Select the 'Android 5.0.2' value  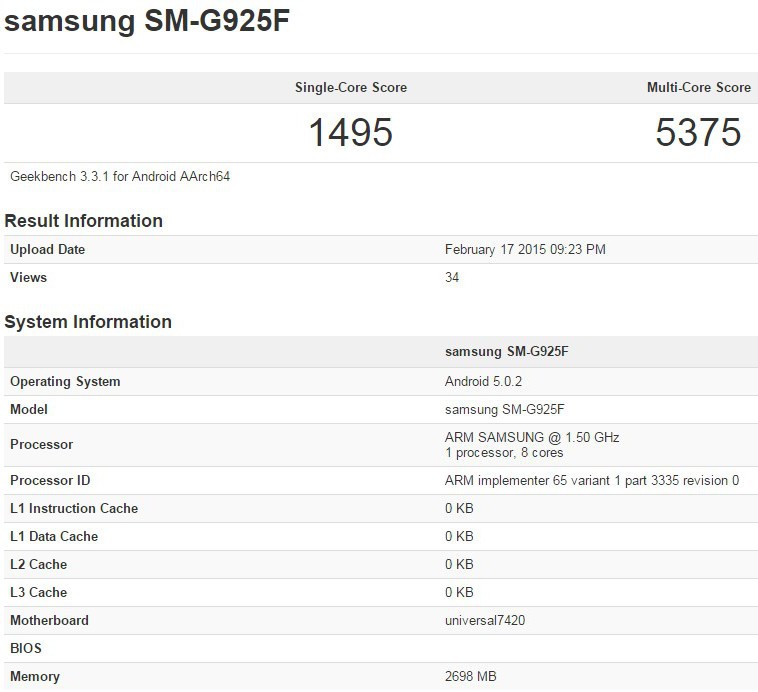pos(483,382)
